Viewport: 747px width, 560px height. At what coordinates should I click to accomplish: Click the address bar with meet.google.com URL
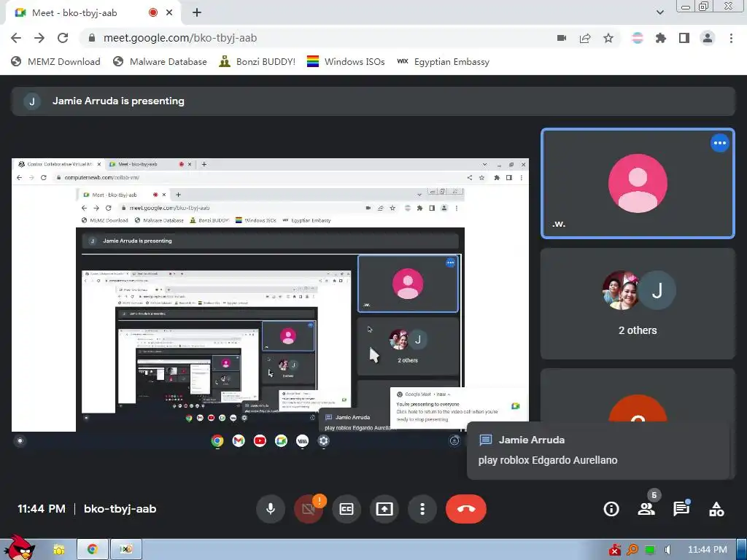[314, 38]
